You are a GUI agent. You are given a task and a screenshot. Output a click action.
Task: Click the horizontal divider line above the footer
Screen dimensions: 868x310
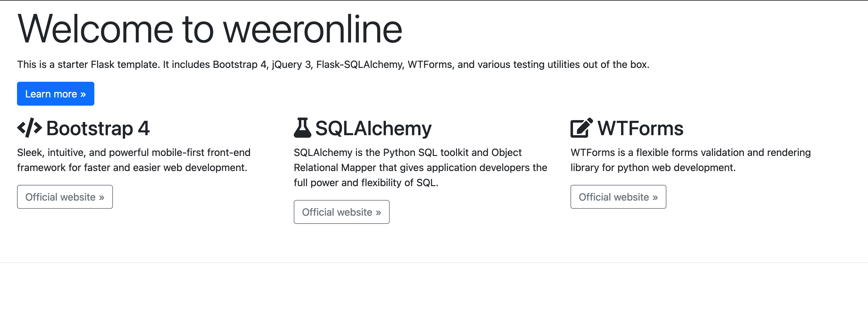pos(434,263)
